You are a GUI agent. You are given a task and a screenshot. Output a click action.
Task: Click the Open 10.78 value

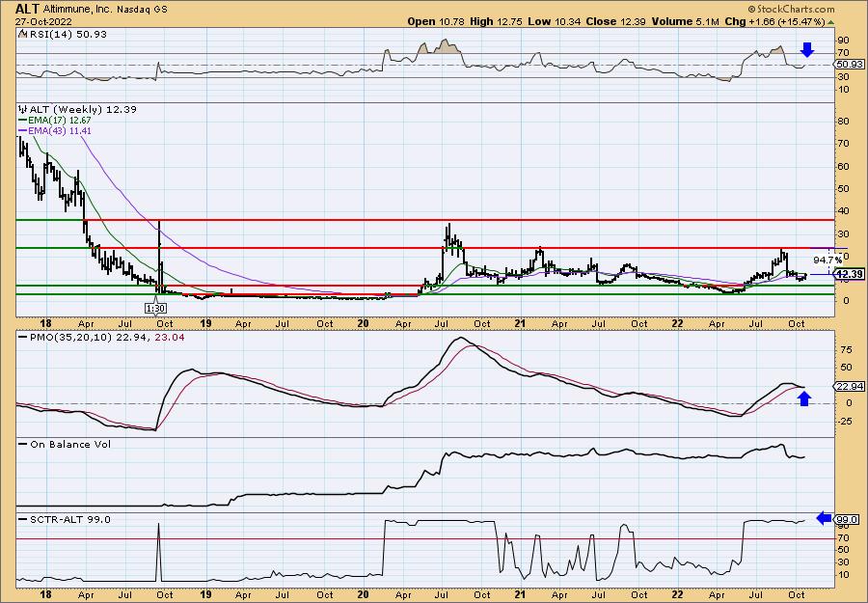coord(436,21)
